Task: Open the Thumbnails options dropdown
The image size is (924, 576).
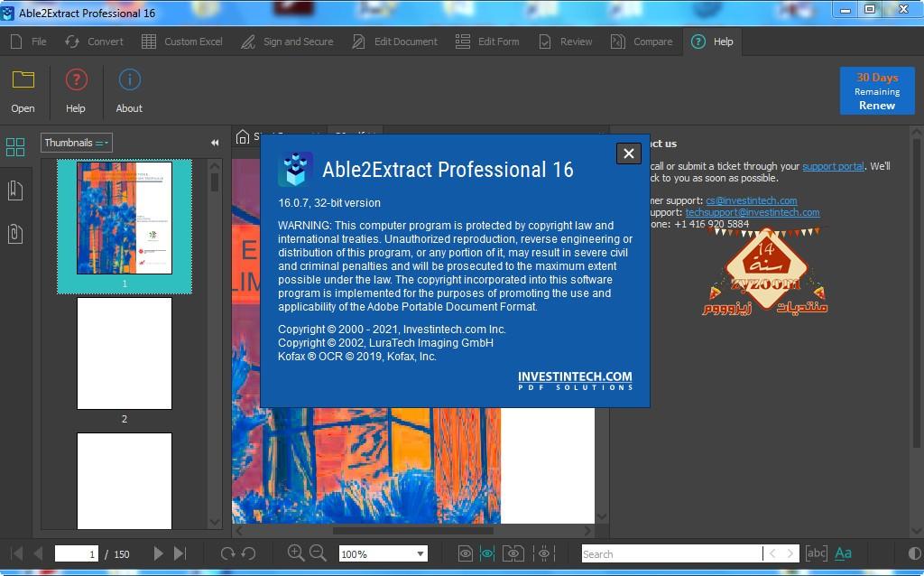Action: point(76,143)
